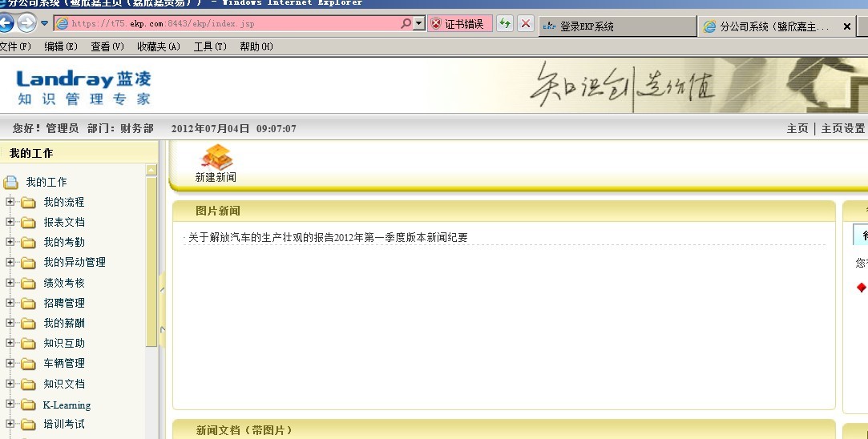Click the 我的考勤 folder icon
The image size is (868, 439).
28,243
